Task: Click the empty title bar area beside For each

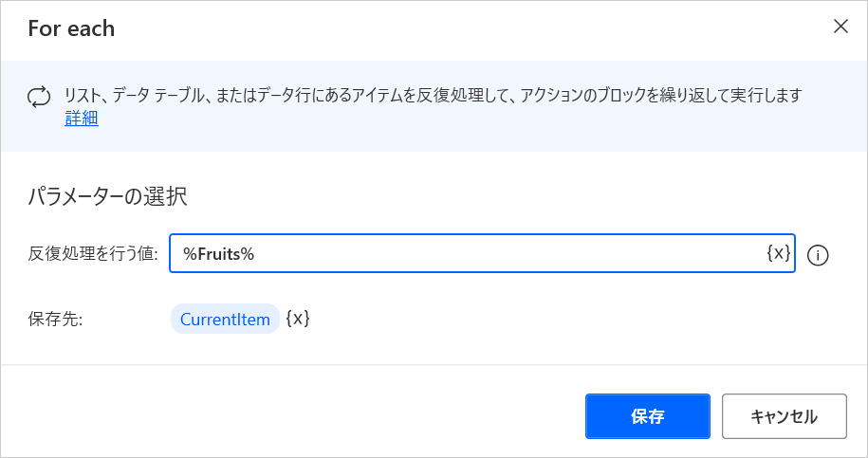Action: (455, 28)
